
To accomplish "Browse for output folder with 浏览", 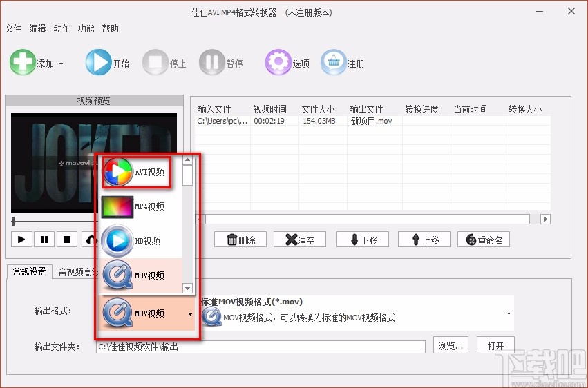I will [x=451, y=346].
